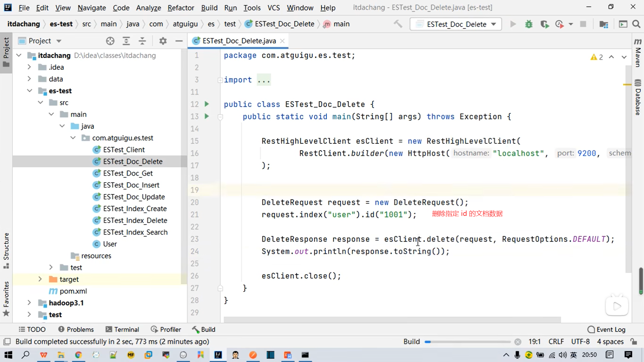Click the Debug bug icon in toolbar
Image resolution: width=644 pixels, height=362 pixels.
529,24
